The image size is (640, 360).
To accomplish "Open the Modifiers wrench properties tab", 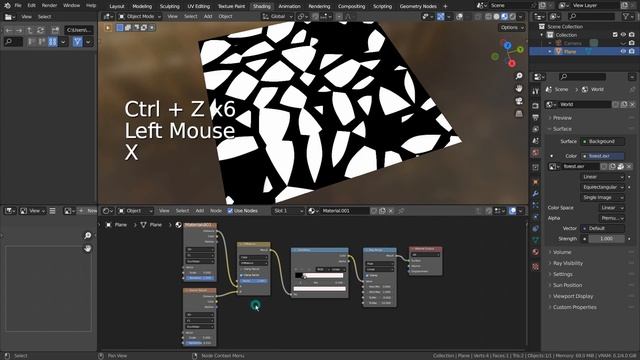I will coord(536,193).
